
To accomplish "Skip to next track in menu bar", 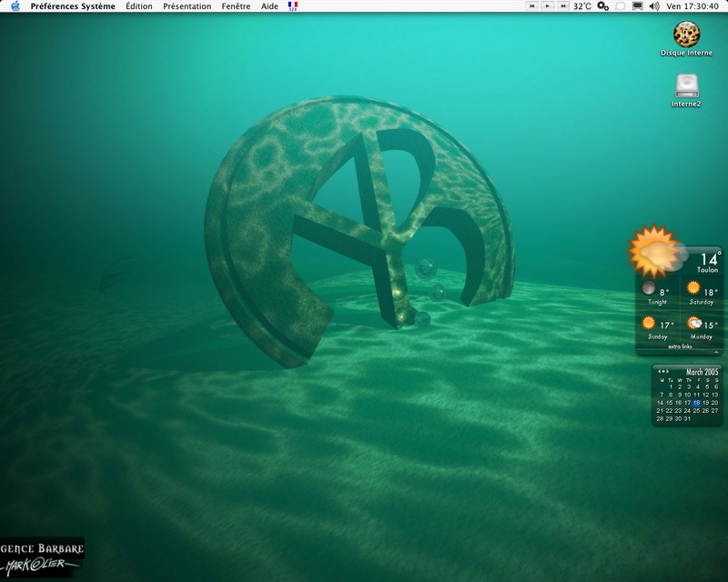I will point(562,6).
